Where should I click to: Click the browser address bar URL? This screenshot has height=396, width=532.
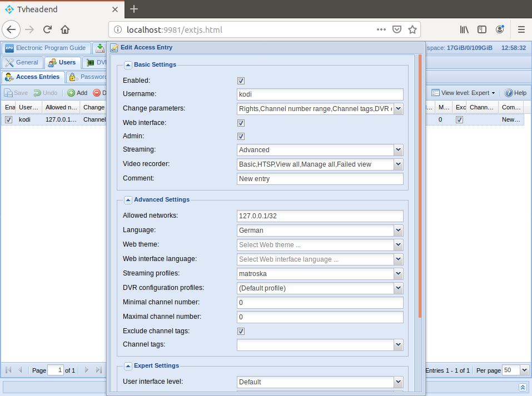pyautogui.click(x=175, y=30)
